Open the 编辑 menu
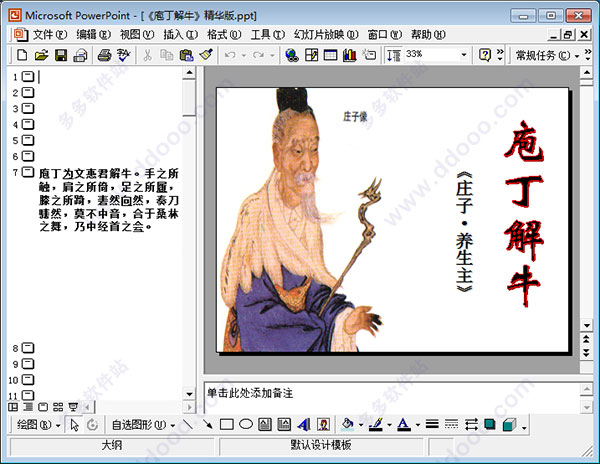The image size is (600, 464). tap(93, 35)
